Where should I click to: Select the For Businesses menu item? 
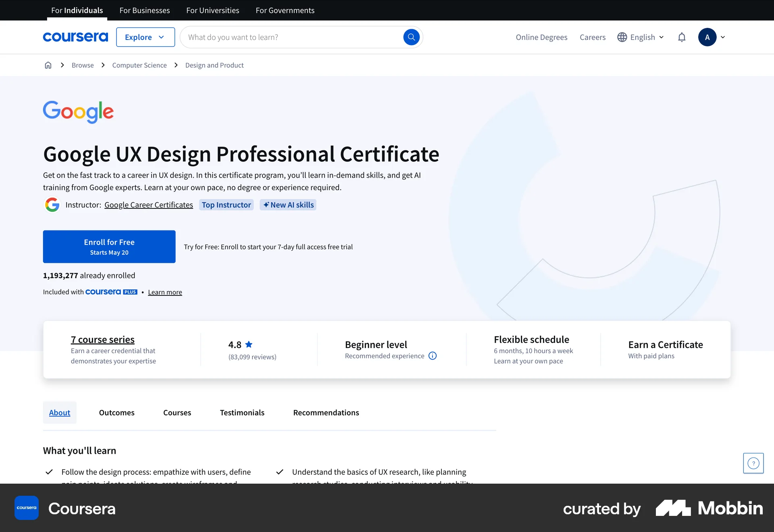(x=144, y=10)
